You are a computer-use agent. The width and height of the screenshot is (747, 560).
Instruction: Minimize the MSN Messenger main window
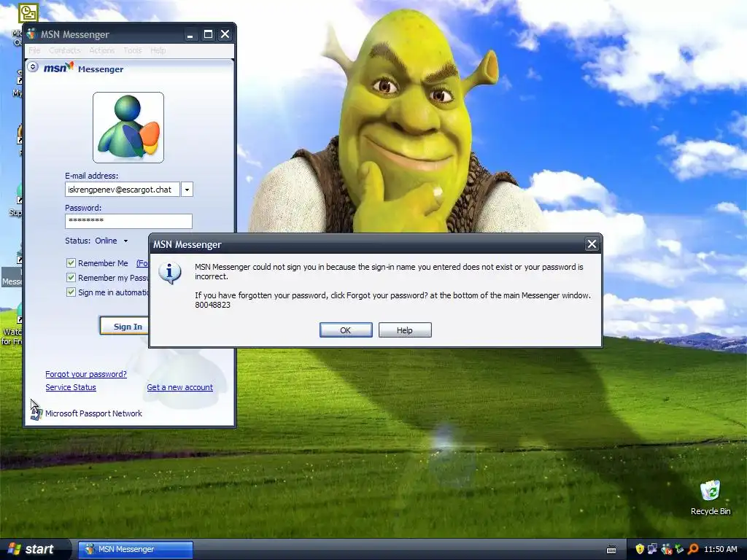[190, 34]
